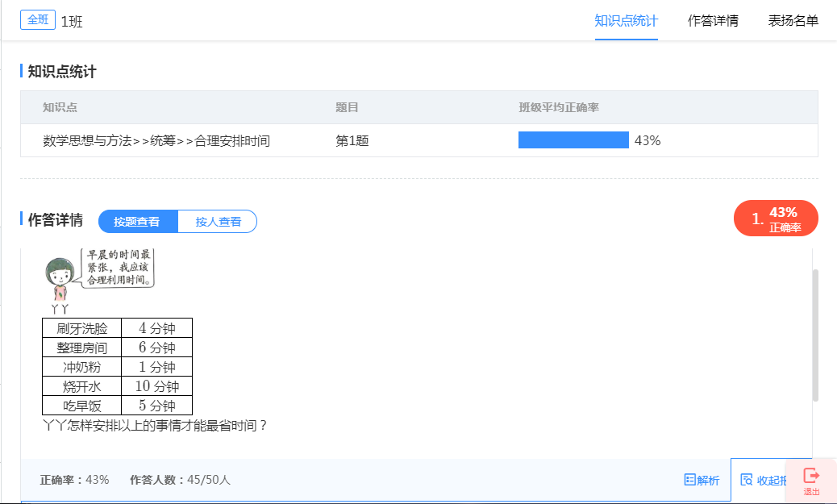The image size is (837, 504).
Task: Open 解析 answer analysis
Action: [x=701, y=480]
